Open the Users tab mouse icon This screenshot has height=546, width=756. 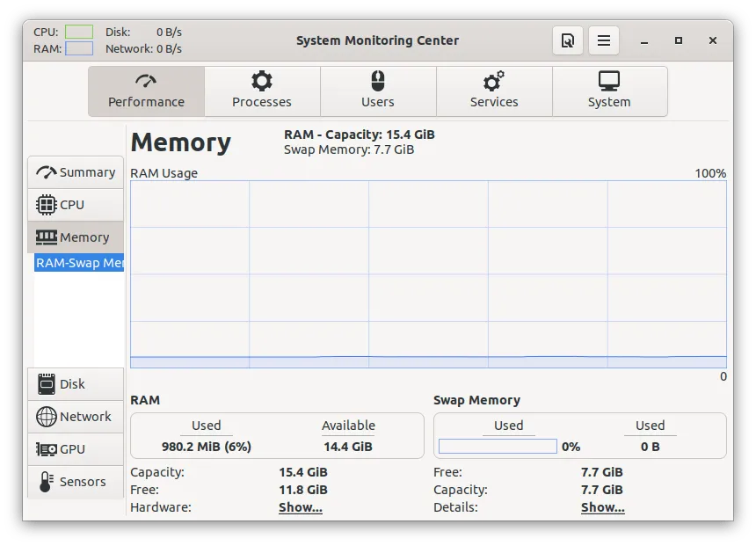tap(378, 82)
